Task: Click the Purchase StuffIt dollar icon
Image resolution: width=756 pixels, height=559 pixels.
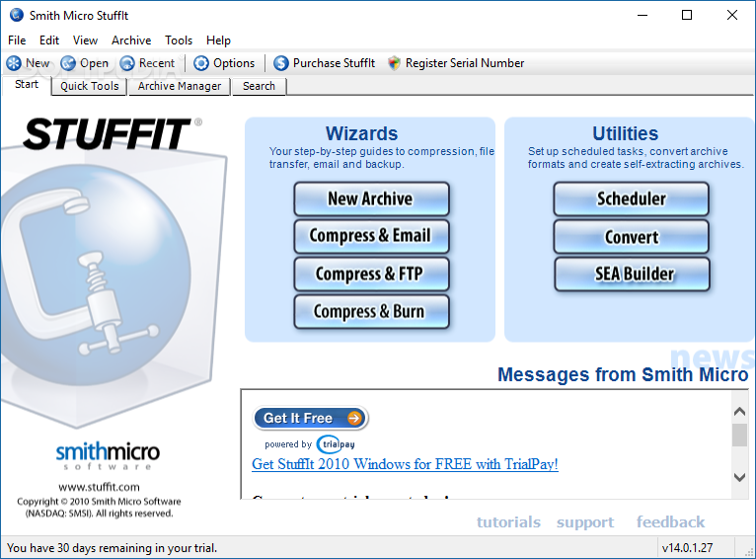Action: [281, 63]
